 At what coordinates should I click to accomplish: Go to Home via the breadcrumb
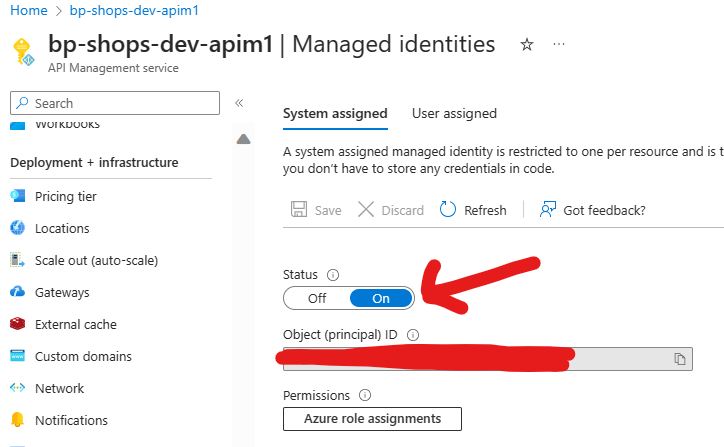[x=29, y=10]
